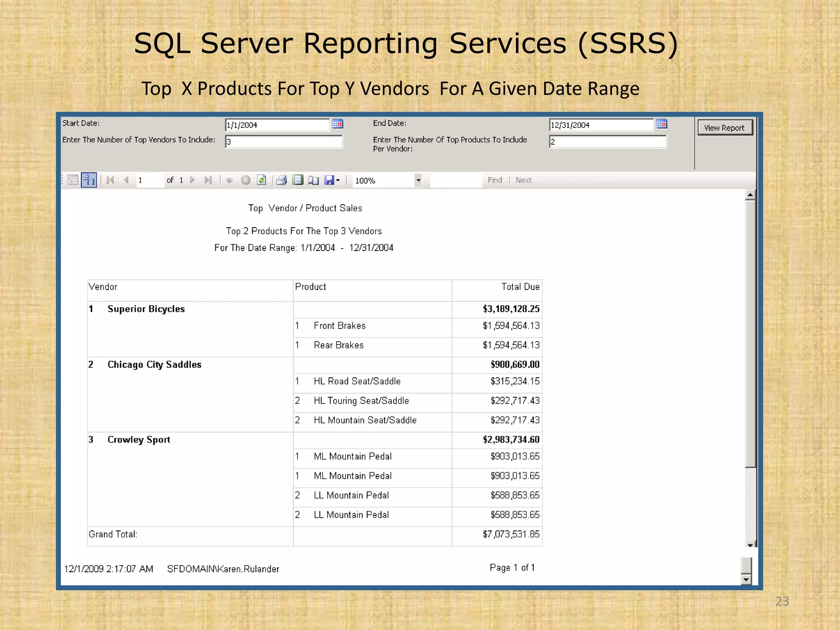Switch to print layout view icon
Viewport: 840px width, 630px height.
298,180
